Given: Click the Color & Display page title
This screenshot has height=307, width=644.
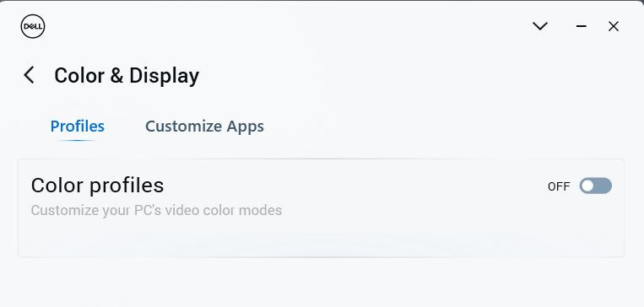Looking at the screenshot, I should [127, 76].
